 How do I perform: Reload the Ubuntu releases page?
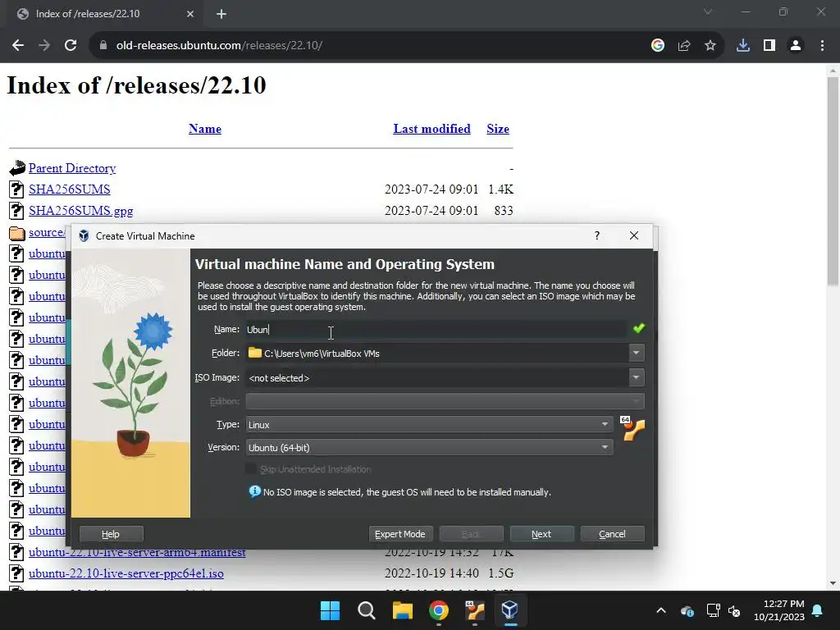[x=71, y=46]
